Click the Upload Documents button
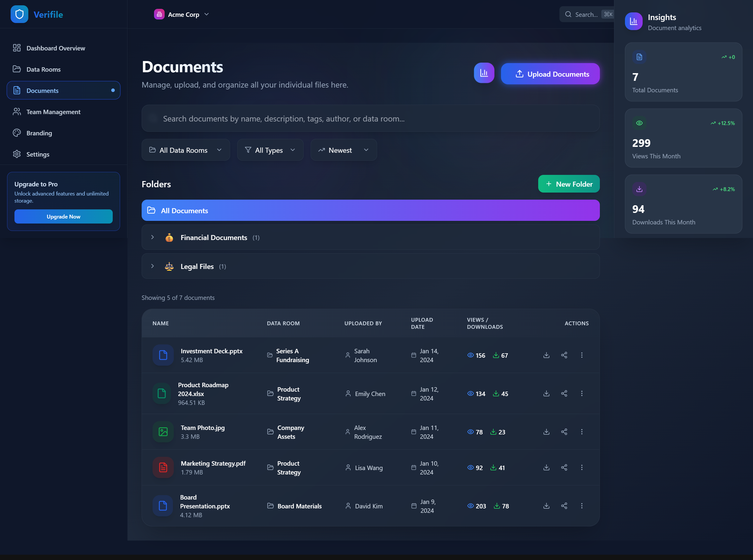Viewport: 753px width, 560px height. (x=550, y=73)
